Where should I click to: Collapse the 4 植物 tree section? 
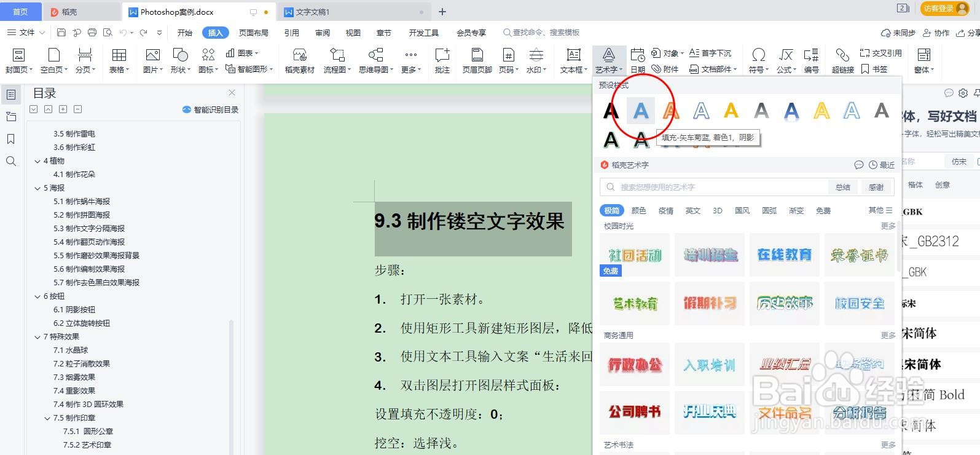(x=37, y=161)
